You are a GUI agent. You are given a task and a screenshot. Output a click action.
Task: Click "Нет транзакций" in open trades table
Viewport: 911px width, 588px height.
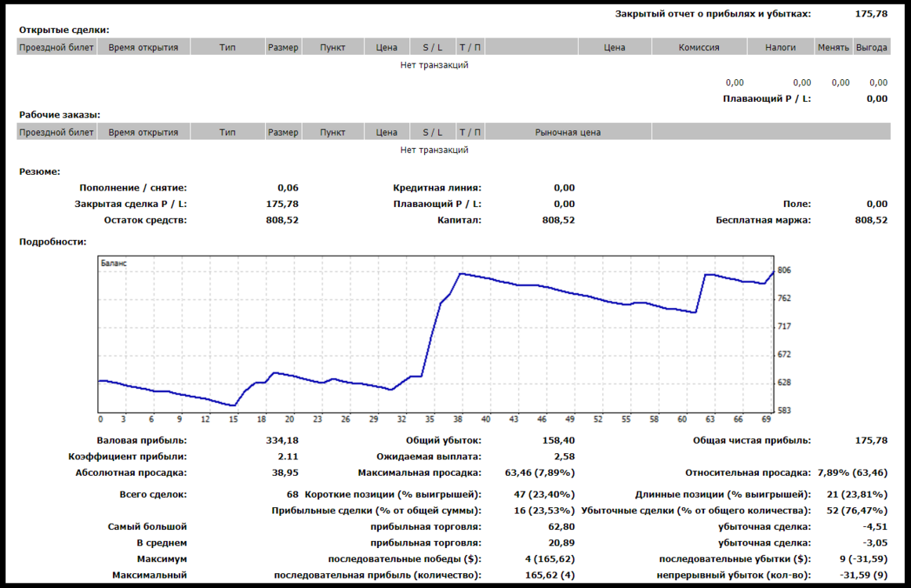(434, 65)
